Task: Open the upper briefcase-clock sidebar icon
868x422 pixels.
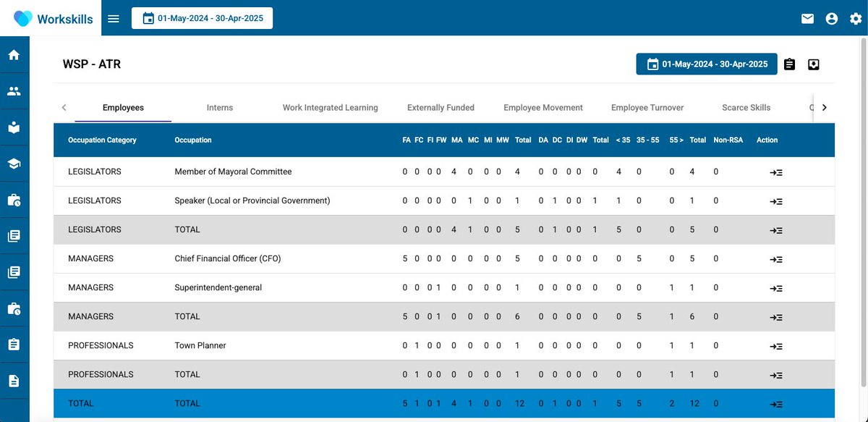Action: click(x=14, y=200)
